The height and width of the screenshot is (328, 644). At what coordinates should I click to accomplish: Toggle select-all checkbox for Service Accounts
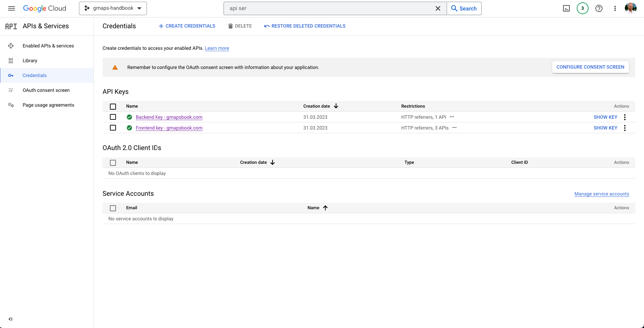click(113, 208)
